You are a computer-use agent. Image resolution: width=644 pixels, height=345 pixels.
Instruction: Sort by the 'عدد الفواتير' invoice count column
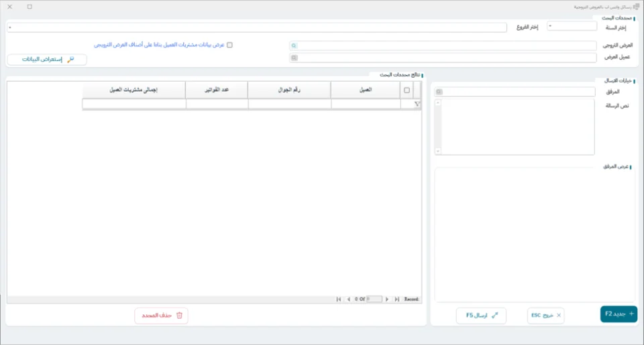[217, 90]
